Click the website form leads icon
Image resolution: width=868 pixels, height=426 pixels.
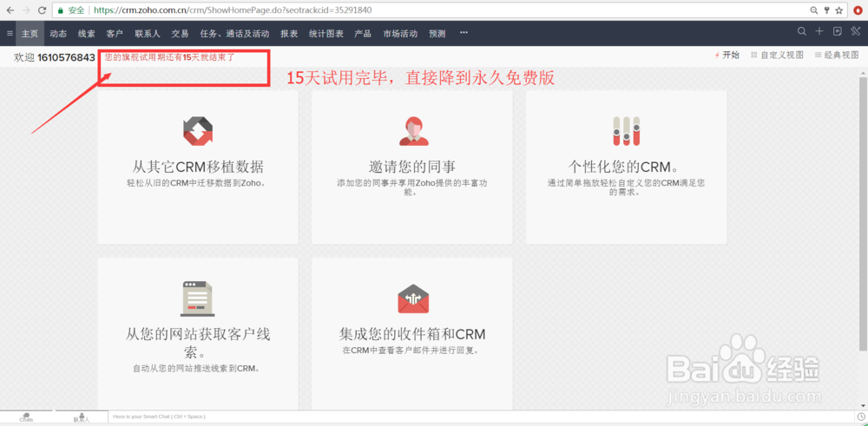198,298
